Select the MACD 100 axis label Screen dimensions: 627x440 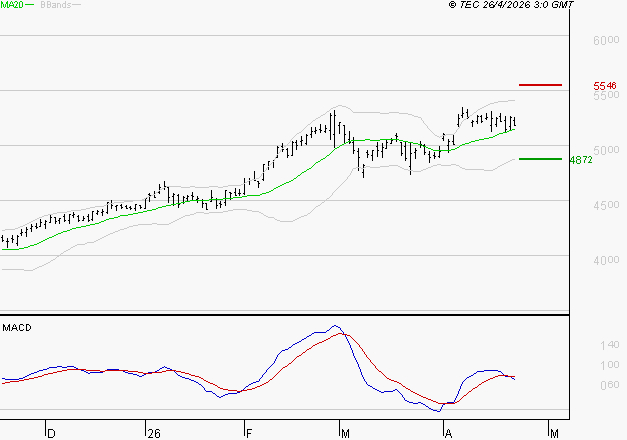tap(610, 365)
